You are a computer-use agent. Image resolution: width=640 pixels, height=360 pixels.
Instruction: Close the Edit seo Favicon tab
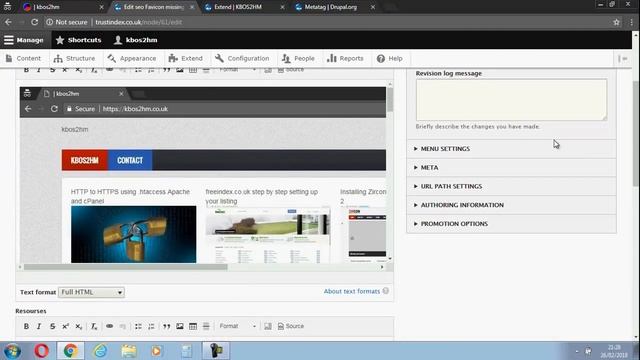[x=192, y=7]
